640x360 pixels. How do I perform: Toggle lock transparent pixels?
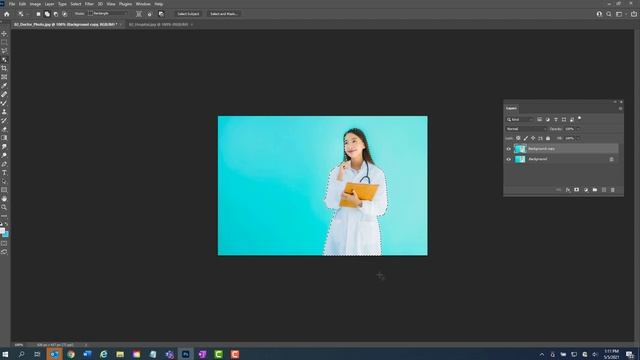pyautogui.click(x=518, y=138)
